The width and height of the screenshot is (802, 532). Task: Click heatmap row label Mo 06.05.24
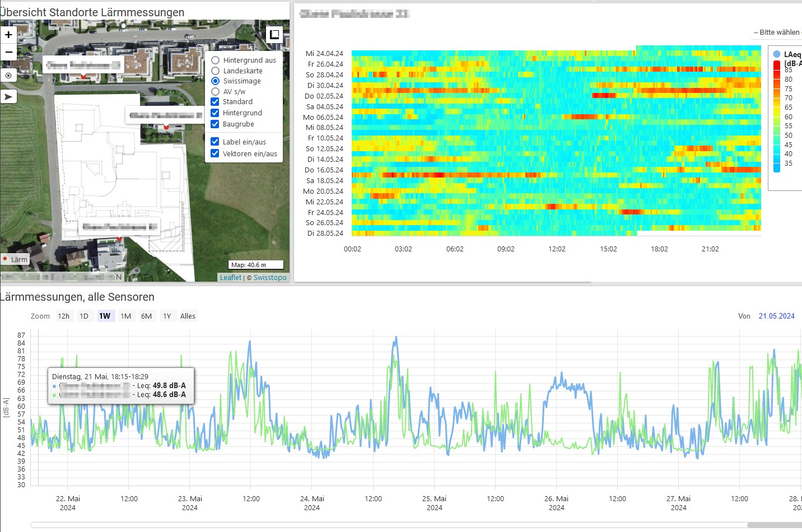(323, 118)
